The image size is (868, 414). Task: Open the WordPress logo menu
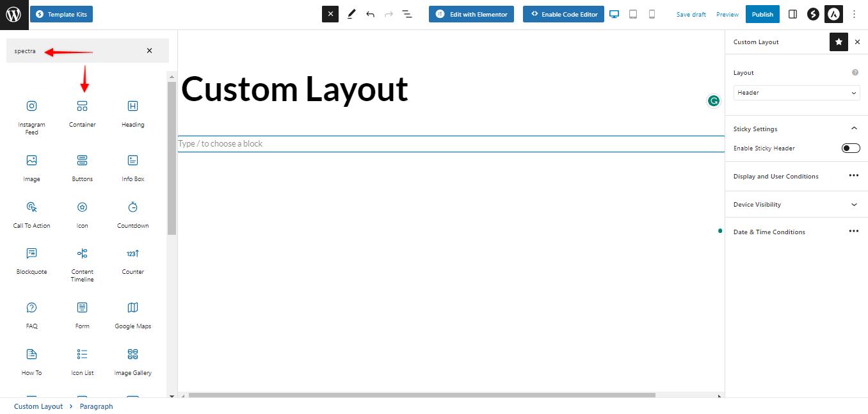13,14
